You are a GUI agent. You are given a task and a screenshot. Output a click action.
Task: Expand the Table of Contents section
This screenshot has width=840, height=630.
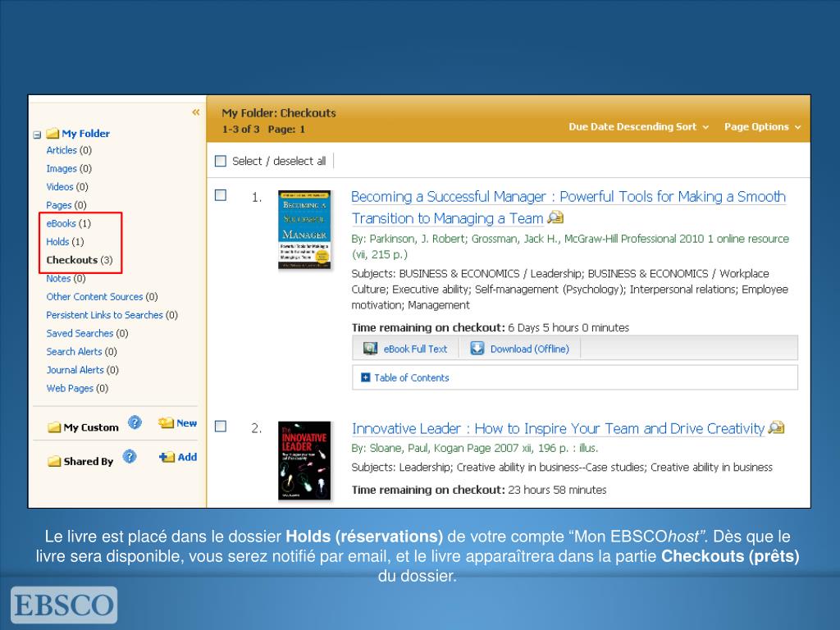[x=366, y=377]
